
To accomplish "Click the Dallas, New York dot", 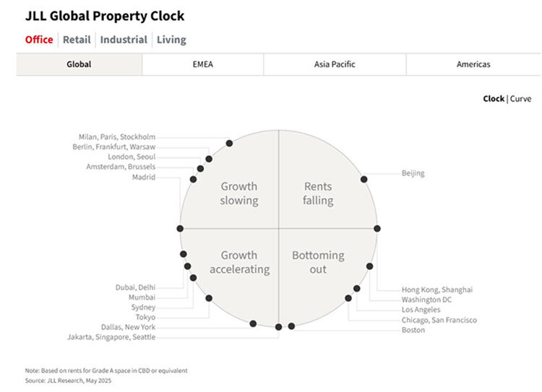I will point(253,323).
